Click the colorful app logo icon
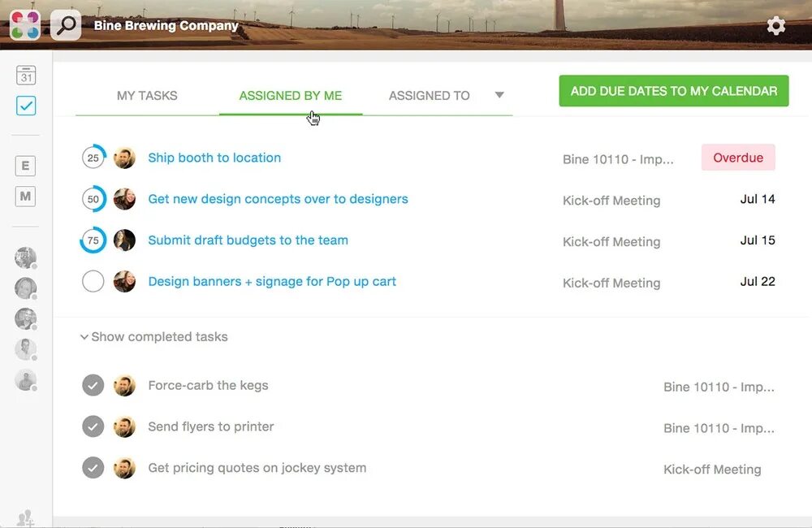This screenshot has height=528, width=812. [x=25, y=26]
